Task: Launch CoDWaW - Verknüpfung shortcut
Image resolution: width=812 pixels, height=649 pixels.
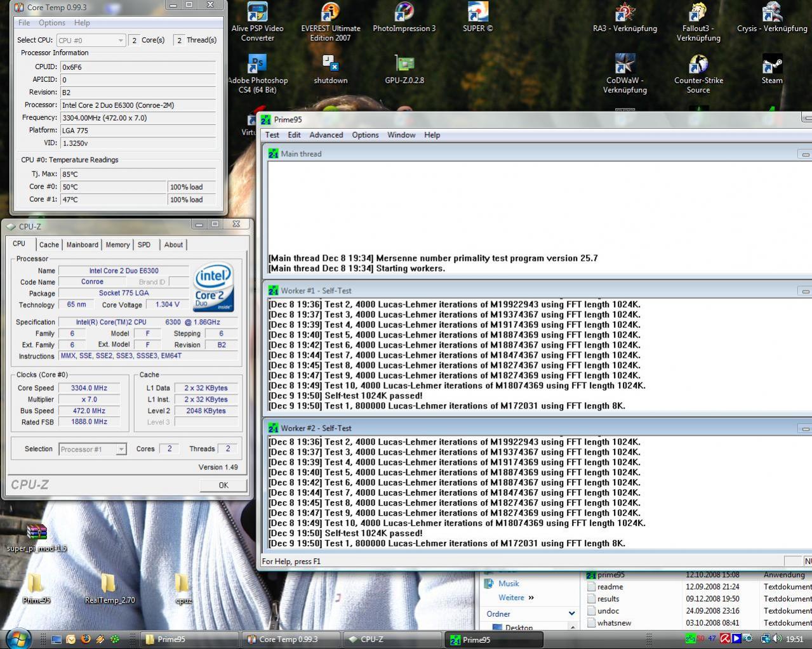Action: tap(625, 74)
